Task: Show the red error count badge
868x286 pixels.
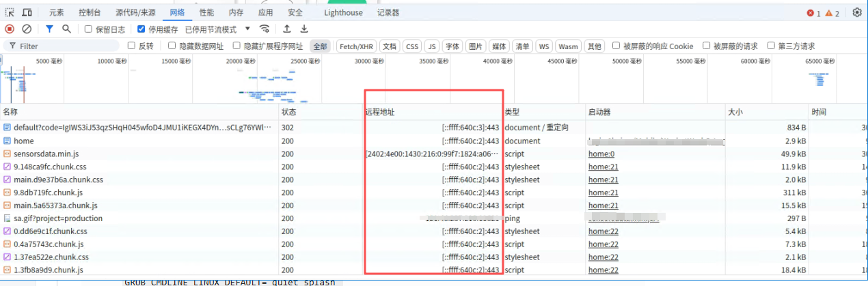Action: click(x=813, y=13)
